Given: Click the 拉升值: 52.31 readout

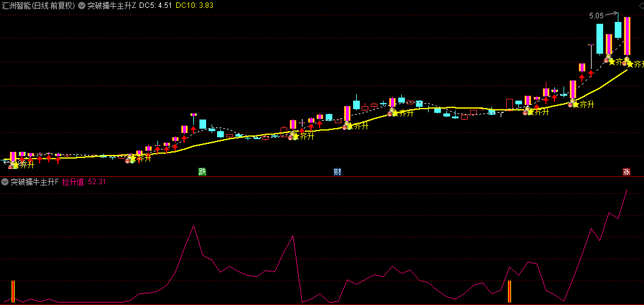Looking at the screenshot, I should pyautogui.click(x=84, y=182).
